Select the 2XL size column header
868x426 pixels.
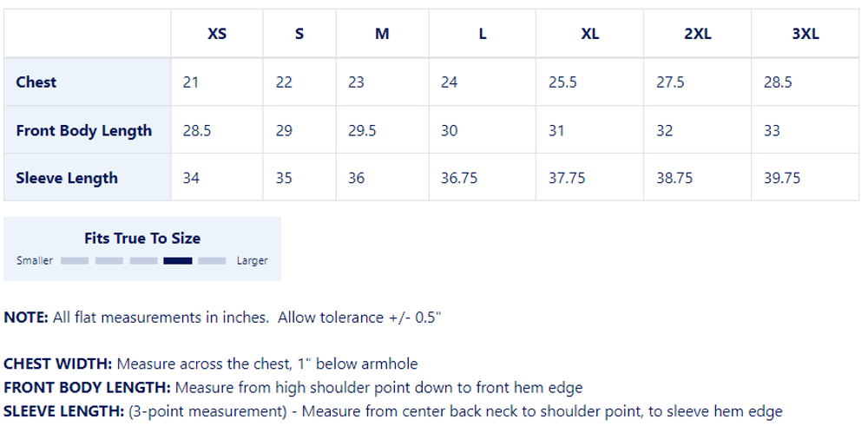697,35
